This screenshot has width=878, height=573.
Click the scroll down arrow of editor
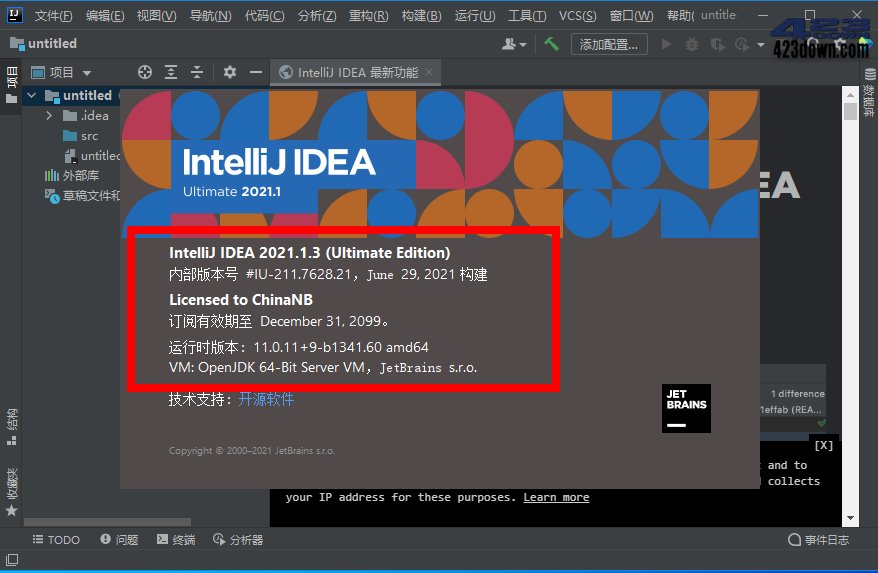pyautogui.click(x=850, y=518)
